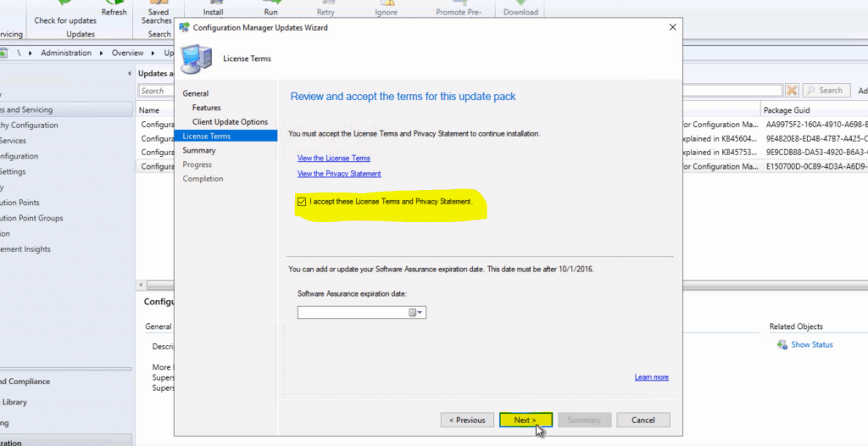Click the Cancel button in the wizard
This screenshot has width=868, height=446.
point(643,420)
